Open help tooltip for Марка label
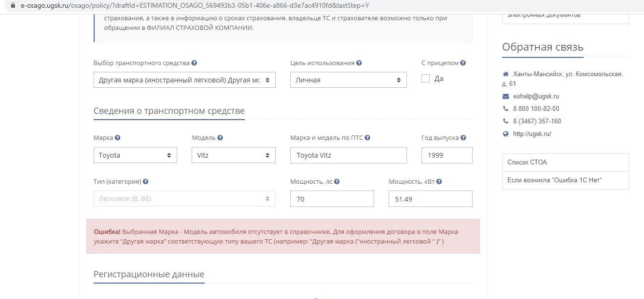644x299 pixels. (117, 137)
